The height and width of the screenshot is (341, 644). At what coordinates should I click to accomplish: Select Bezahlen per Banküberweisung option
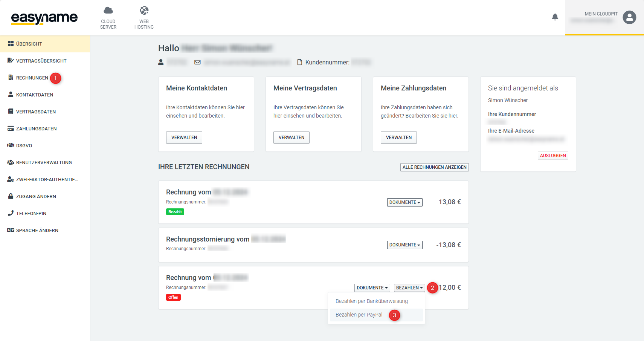click(x=371, y=301)
